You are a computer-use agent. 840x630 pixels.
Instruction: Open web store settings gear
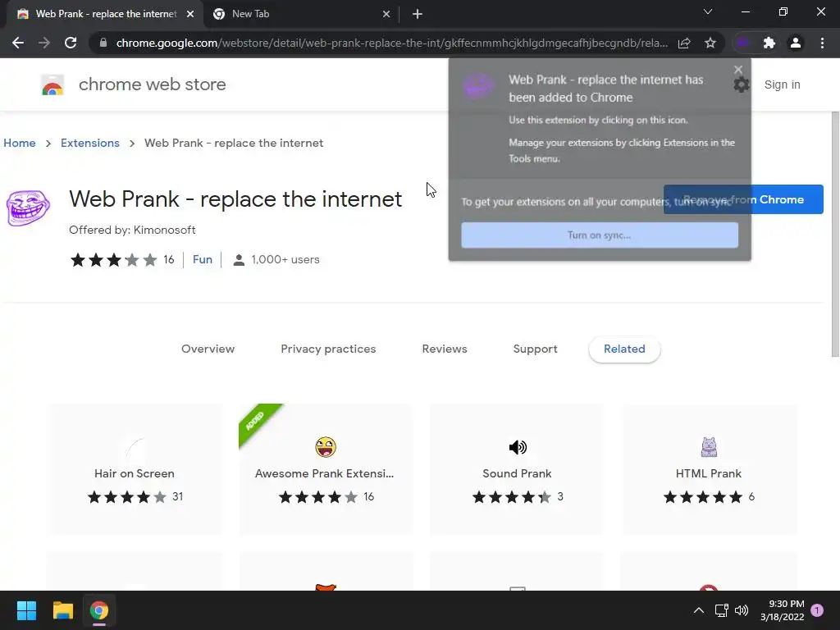coord(742,84)
